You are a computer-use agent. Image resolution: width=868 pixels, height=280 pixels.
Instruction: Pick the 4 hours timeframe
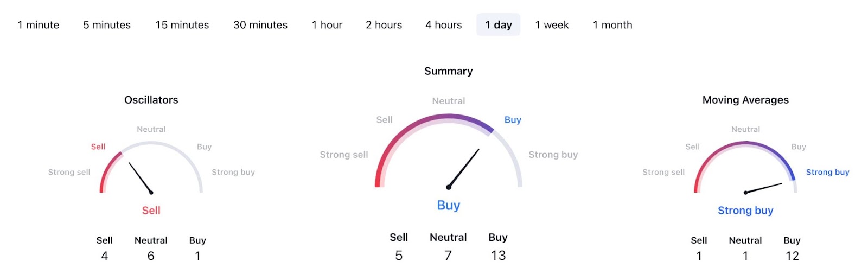(444, 25)
